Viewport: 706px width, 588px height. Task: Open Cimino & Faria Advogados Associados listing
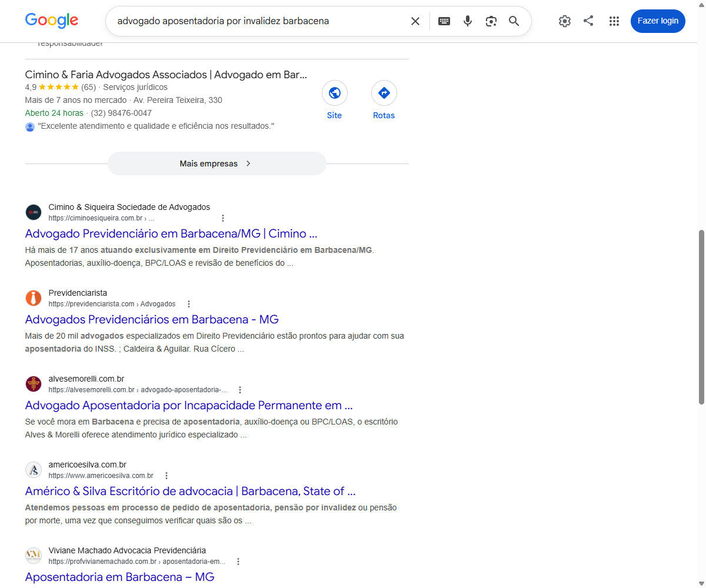[x=166, y=75]
